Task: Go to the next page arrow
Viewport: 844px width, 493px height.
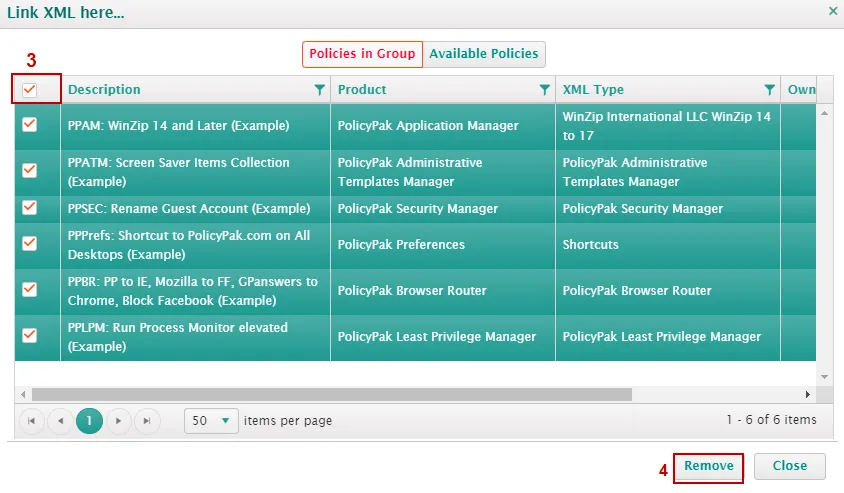Action: [119, 421]
